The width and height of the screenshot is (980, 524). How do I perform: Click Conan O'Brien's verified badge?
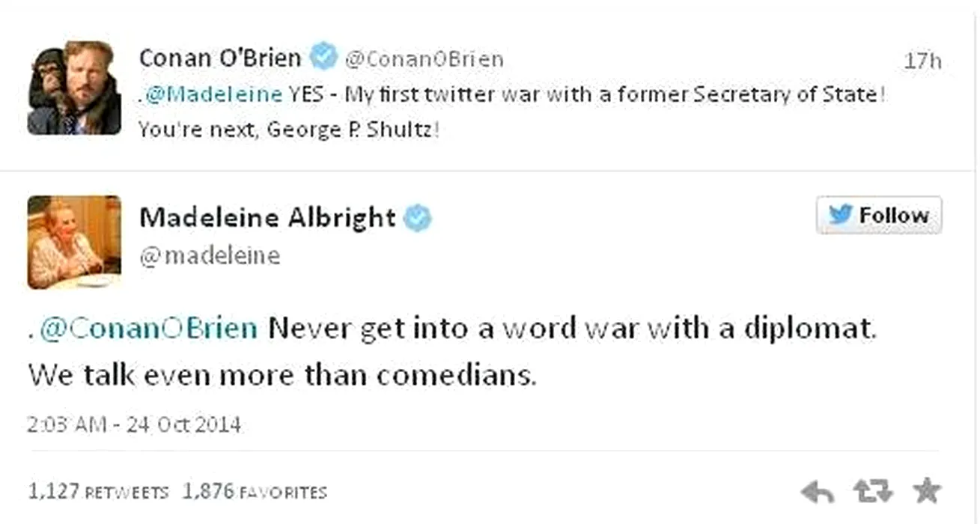click(324, 57)
